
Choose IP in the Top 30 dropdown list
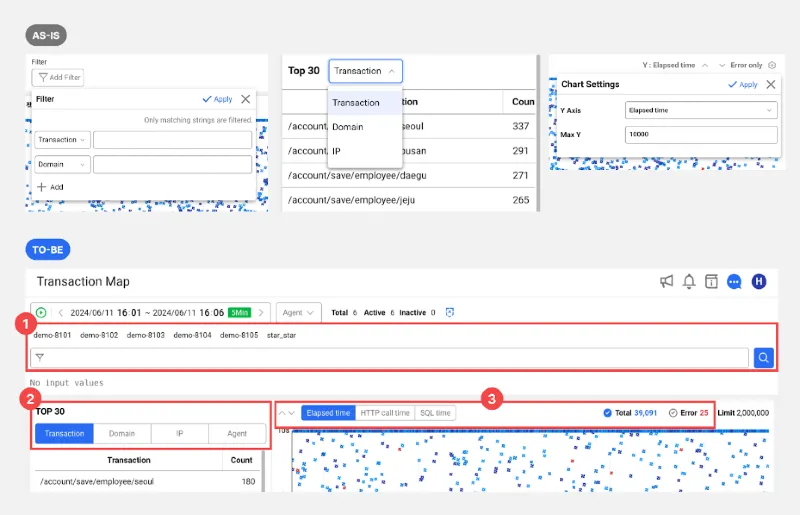click(364, 151)
